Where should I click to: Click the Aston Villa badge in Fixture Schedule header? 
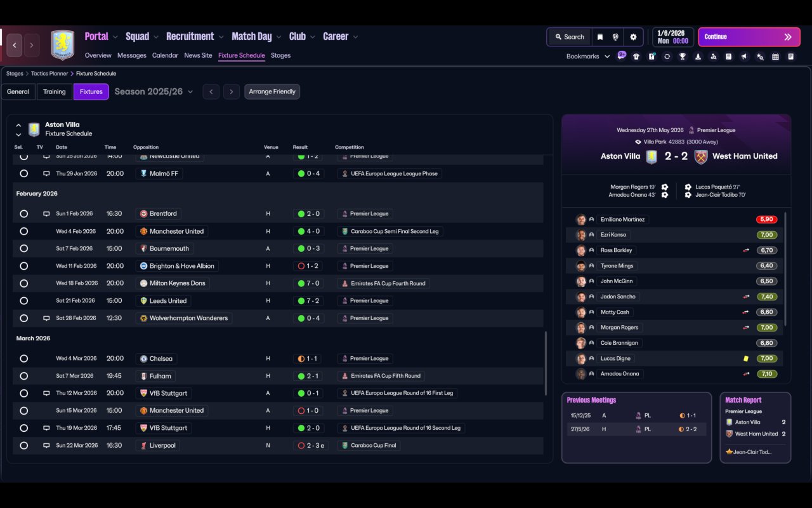coord(34,129)
